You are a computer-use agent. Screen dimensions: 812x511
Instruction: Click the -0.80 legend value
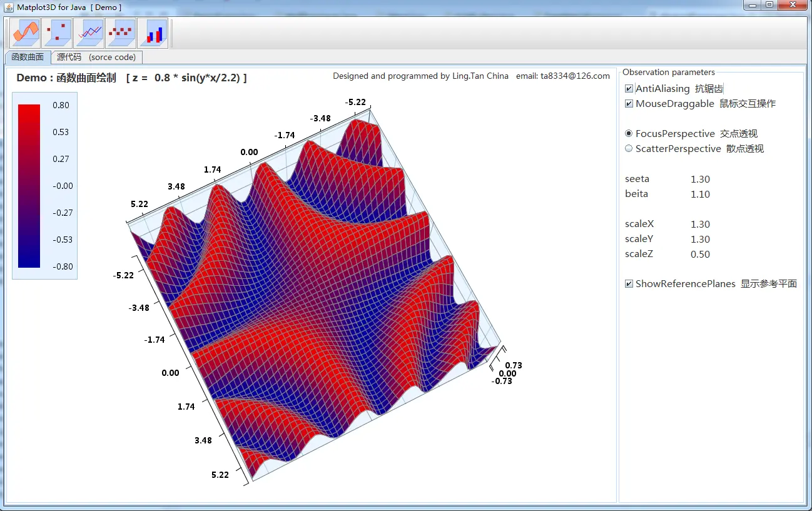point(63,267)
